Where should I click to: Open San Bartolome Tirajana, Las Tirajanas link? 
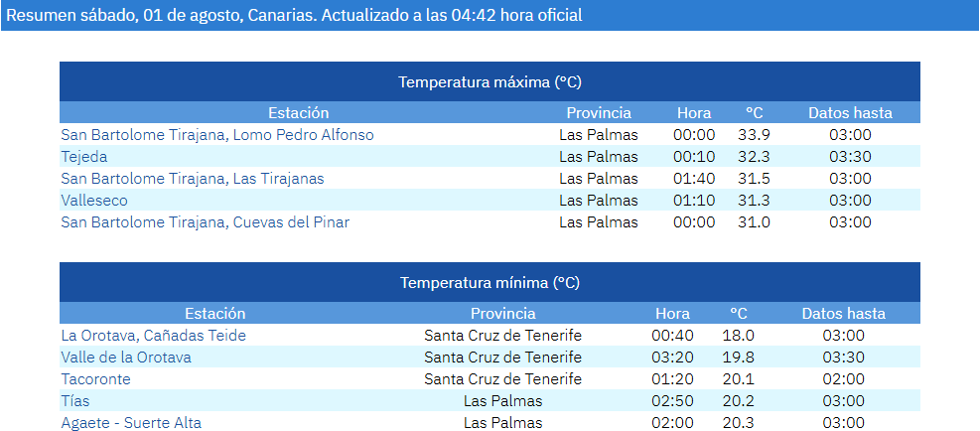point(193,179)
